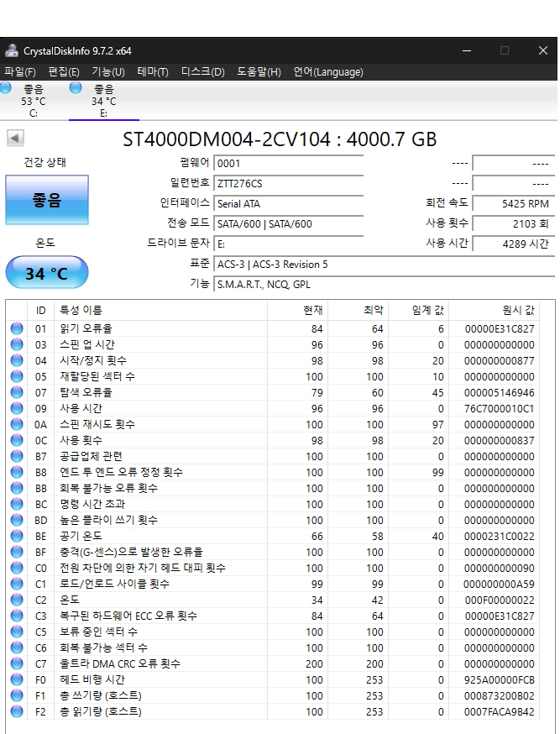The height and width of the screenshot is (734, 560).
Task: Click status orb for BB 회복 불가능 오류 횟수
Action: pos(17,488)
